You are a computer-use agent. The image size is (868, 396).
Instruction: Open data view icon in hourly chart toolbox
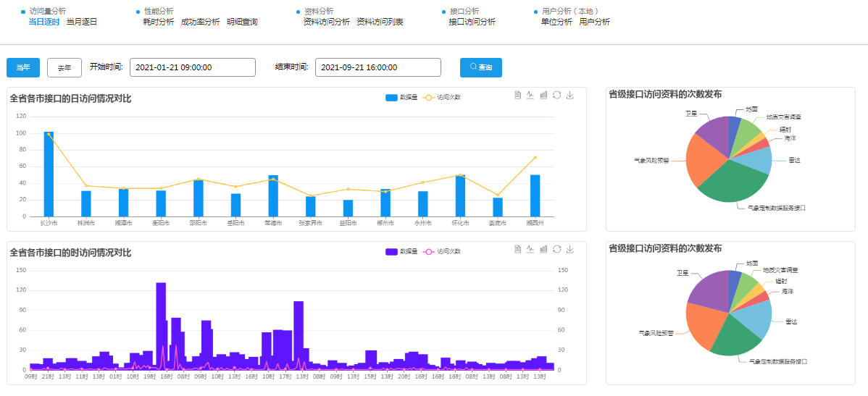518,249
